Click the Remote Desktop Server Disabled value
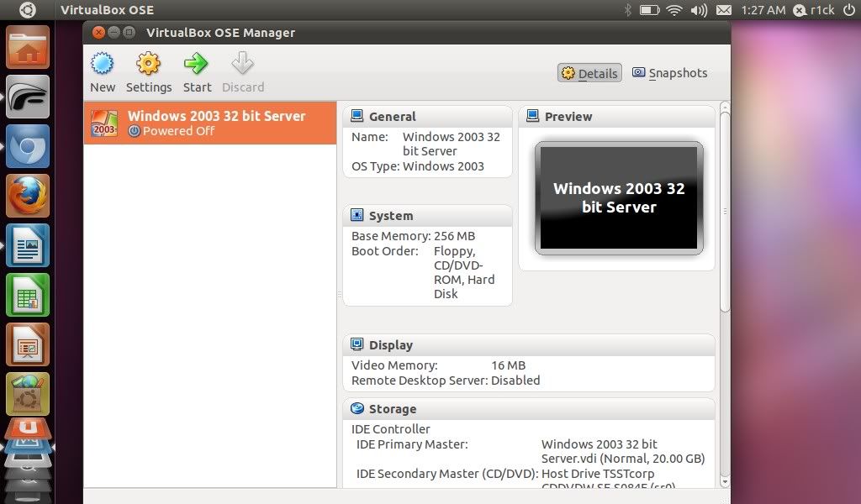This screenshot has height=504, width=861. point(515,380)
